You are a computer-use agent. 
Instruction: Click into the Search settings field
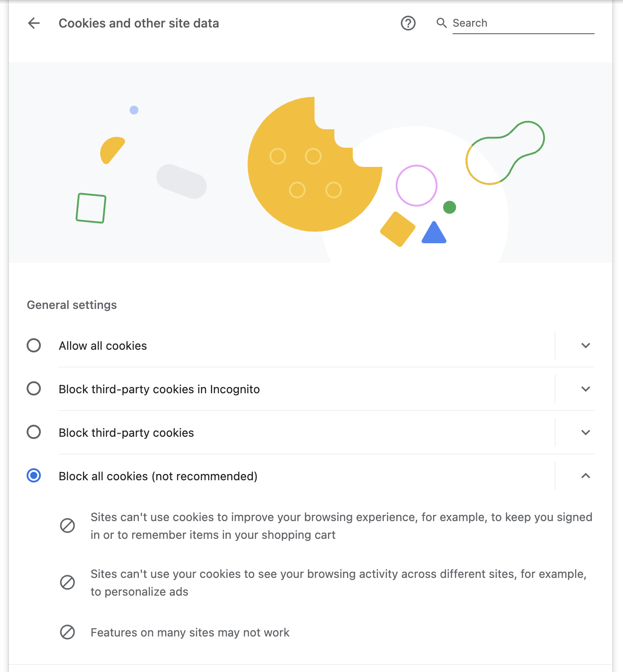[523, 23]
